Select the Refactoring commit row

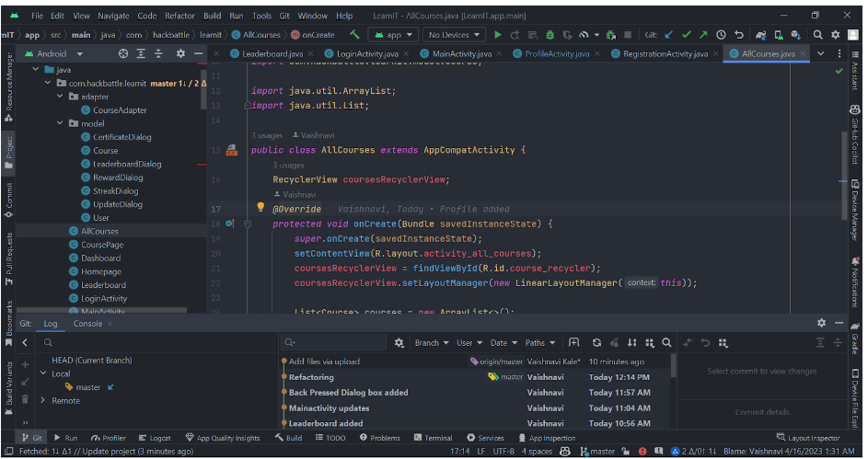tap(476, 377)
